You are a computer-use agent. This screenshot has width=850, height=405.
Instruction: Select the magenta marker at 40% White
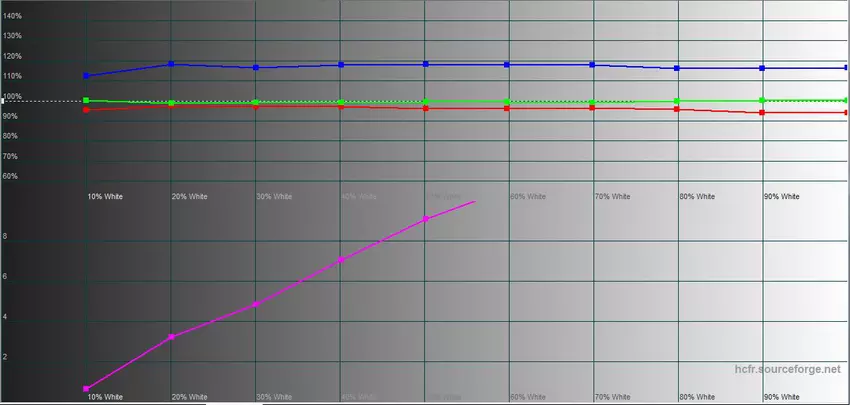point(341,260)
